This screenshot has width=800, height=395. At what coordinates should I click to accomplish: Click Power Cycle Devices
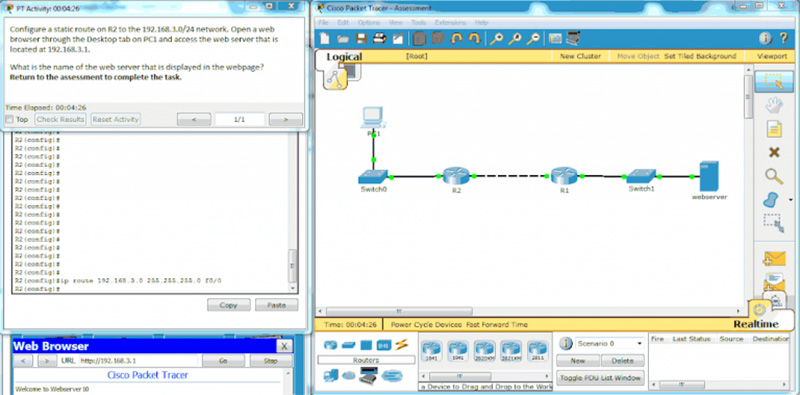pyautogui.click(x=426, y=325)
